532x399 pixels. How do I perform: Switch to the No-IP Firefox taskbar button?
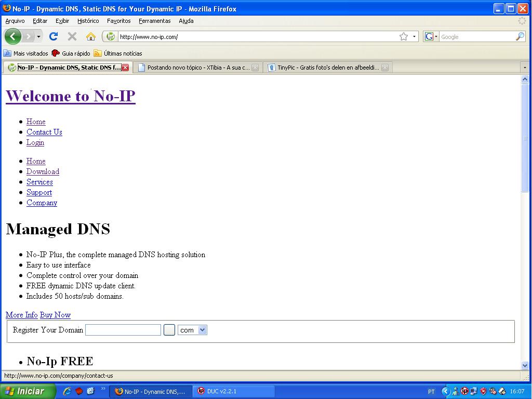151,391
